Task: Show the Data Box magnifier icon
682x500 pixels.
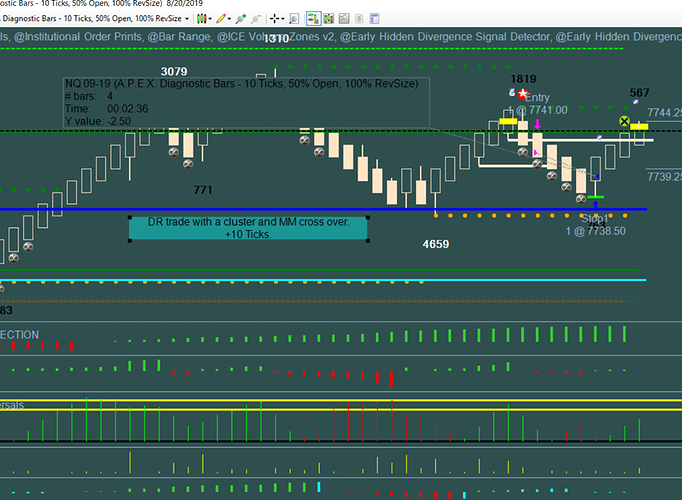Action: click(x=294, y=19)
